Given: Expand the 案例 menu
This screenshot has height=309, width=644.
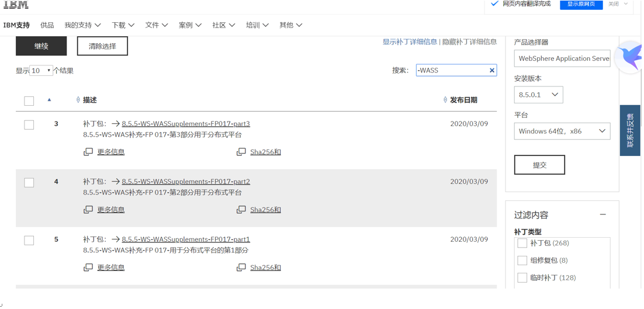Looking at the screenshot, I should 190,25.
